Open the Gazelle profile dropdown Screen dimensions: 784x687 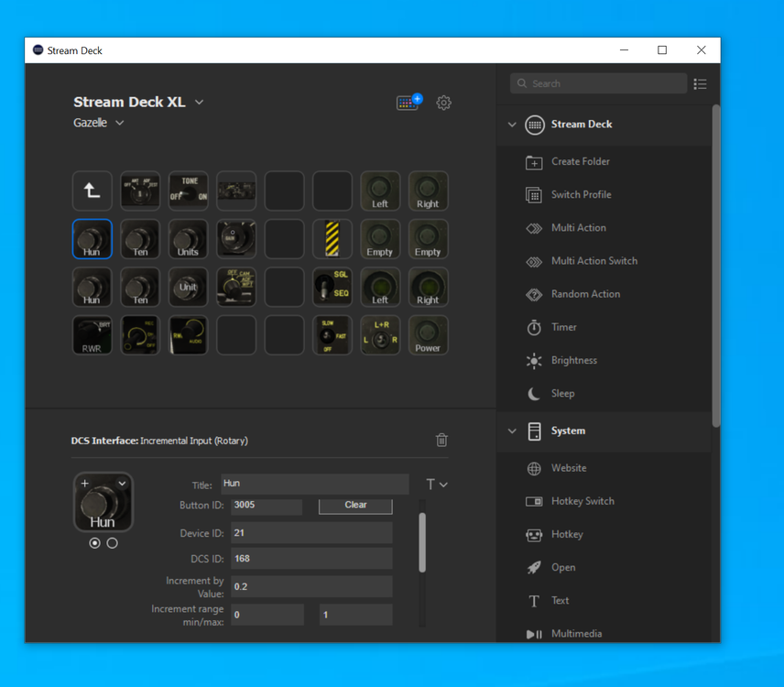(x=120, y=123)
